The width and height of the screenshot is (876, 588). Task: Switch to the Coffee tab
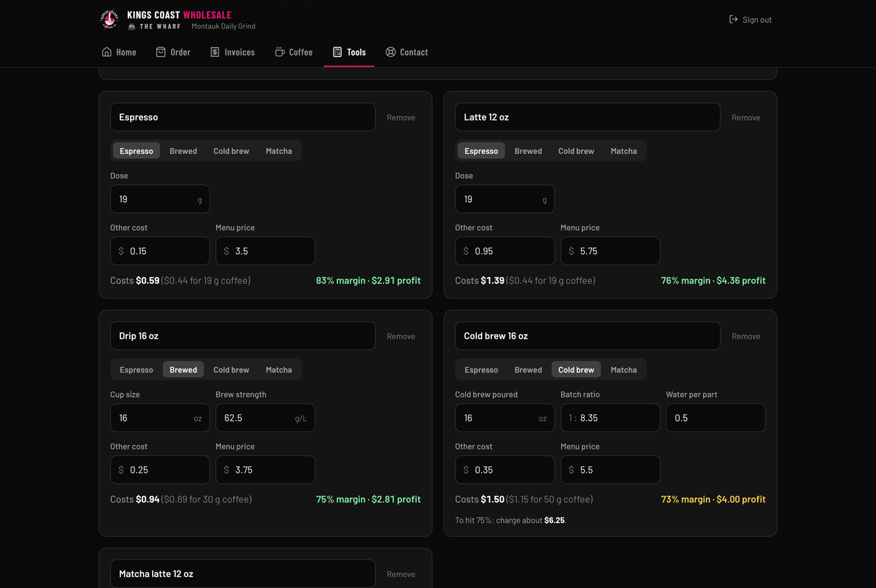293,52
